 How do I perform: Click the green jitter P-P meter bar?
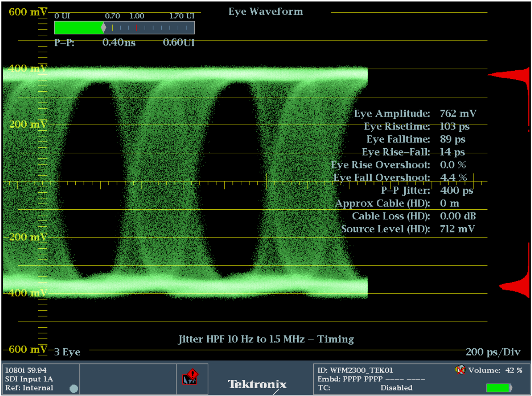pyautogui.click(x=79, y=28)
